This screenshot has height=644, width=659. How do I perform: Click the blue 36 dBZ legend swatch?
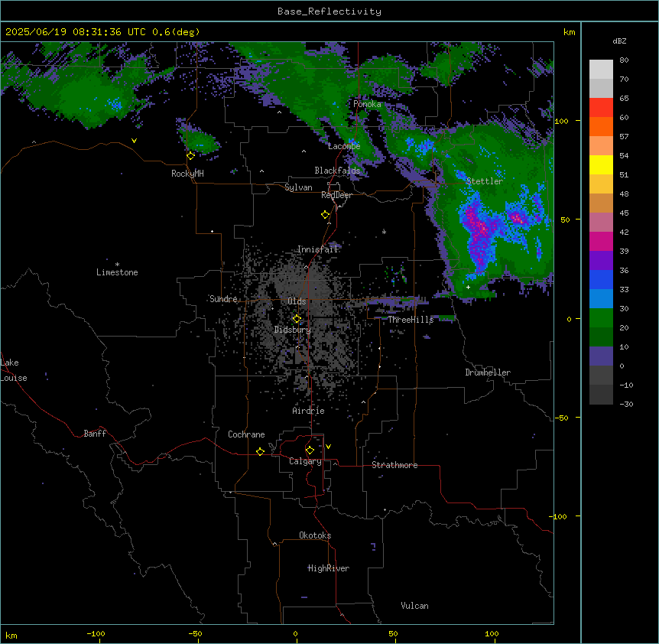click(x=601, y=279)
